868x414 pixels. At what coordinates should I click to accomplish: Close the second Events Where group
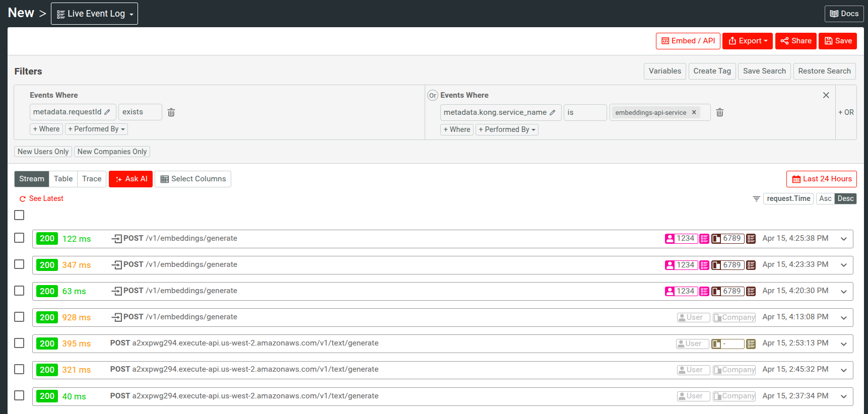826,95
